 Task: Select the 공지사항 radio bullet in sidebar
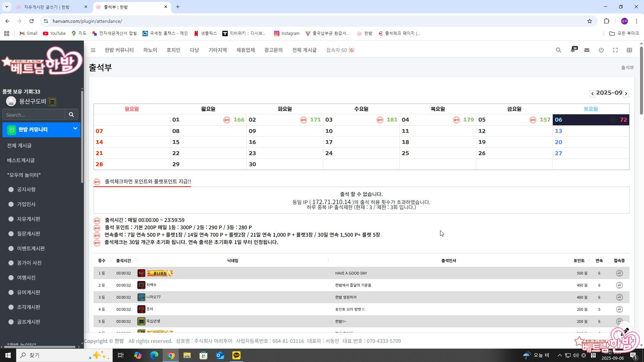pos(11,190)
